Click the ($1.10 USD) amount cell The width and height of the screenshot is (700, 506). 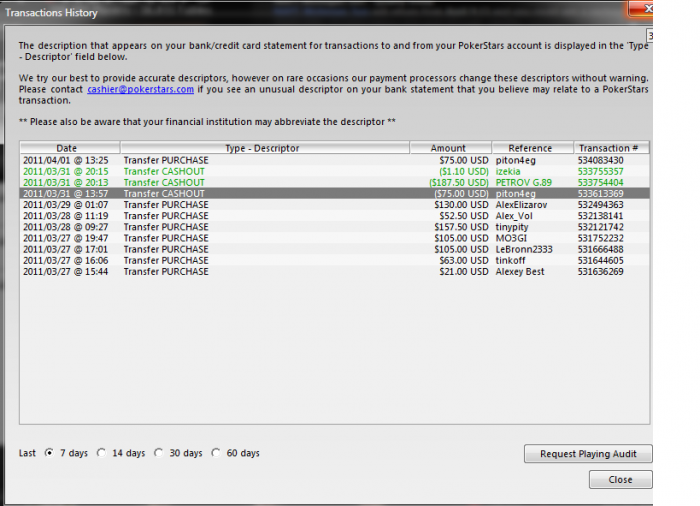[464, 171]
